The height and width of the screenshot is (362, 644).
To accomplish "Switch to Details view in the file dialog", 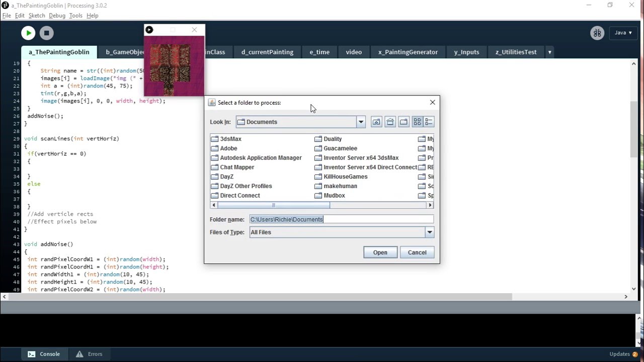I will (429, 122).
